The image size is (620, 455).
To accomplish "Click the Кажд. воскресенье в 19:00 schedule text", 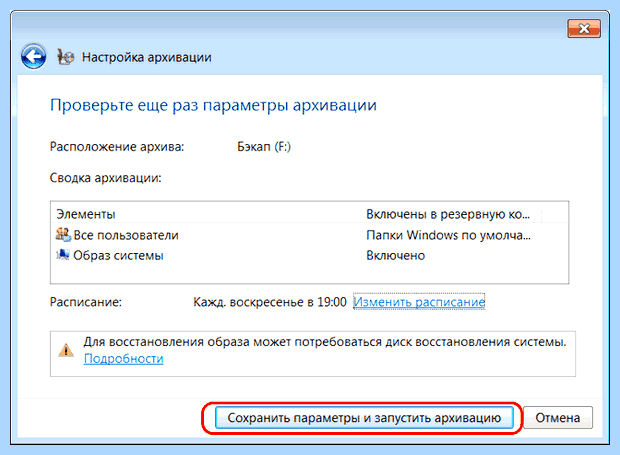I will point(270,302).
